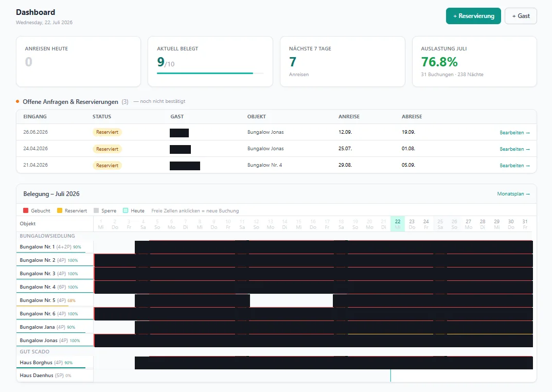Select day 30 Do column header
The width and height of the screenshot is (552, 392).
pyautogui.click(x=511, y=224)
